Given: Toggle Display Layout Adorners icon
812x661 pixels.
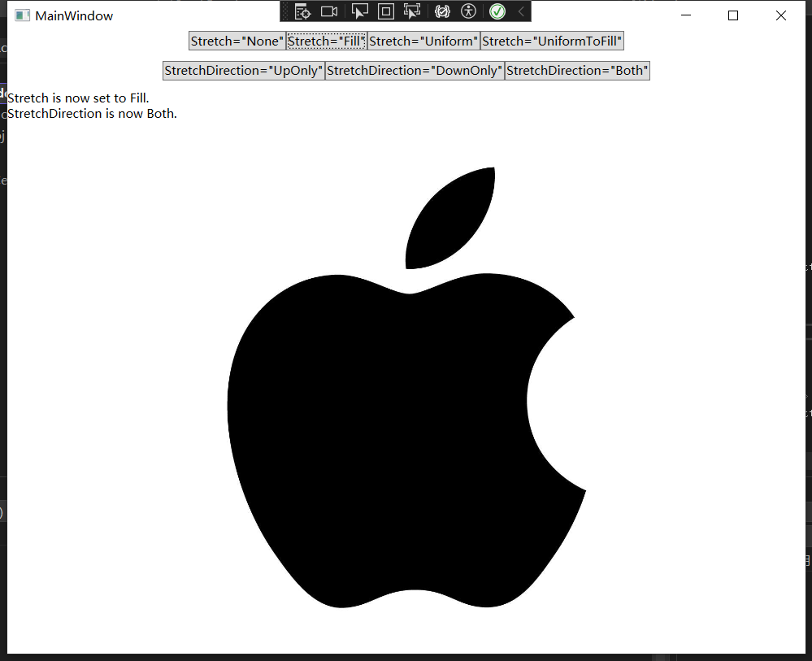Looking at the screenshot, I should pos(386,11).
